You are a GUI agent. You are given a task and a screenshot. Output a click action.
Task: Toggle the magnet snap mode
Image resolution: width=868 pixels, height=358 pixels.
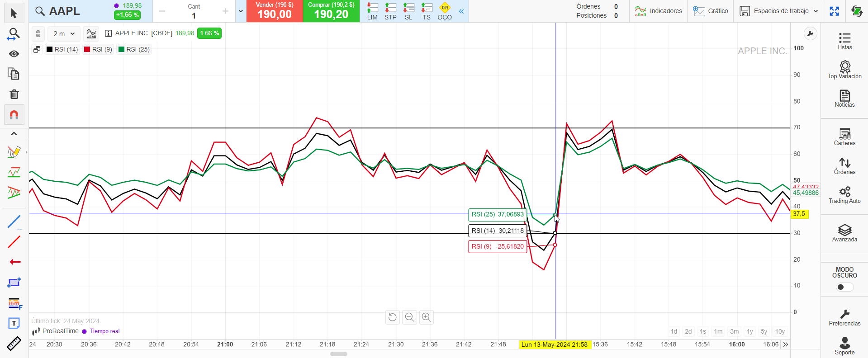14,115
